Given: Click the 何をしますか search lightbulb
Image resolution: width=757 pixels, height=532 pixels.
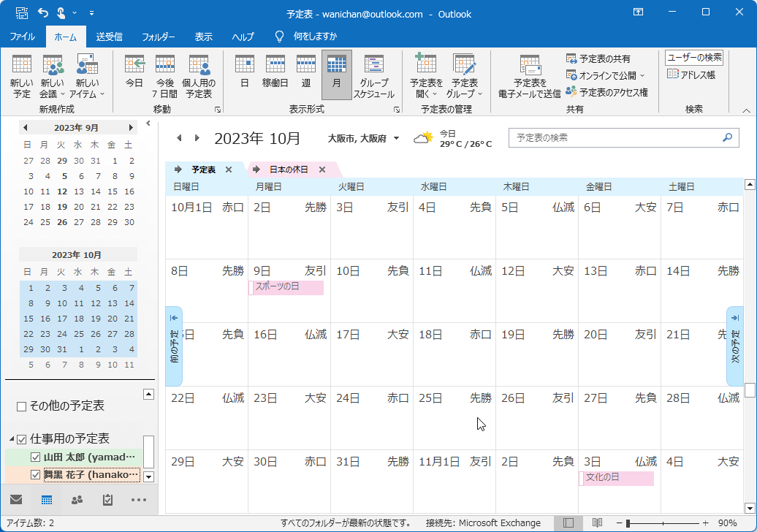Looking at the screenshot, I should pos(280,37).
